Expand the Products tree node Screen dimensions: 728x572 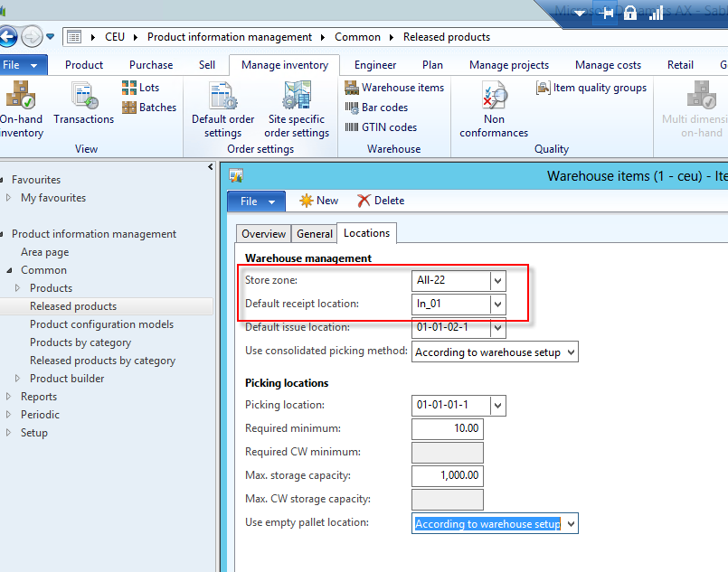(x=17, y=288)
